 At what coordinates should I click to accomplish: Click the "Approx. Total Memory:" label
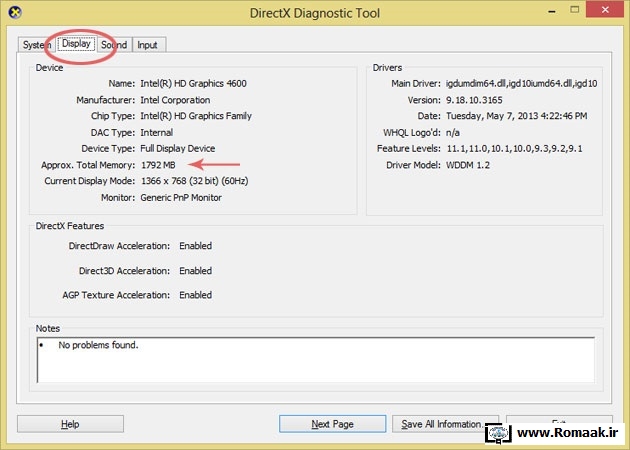[88, 165]
